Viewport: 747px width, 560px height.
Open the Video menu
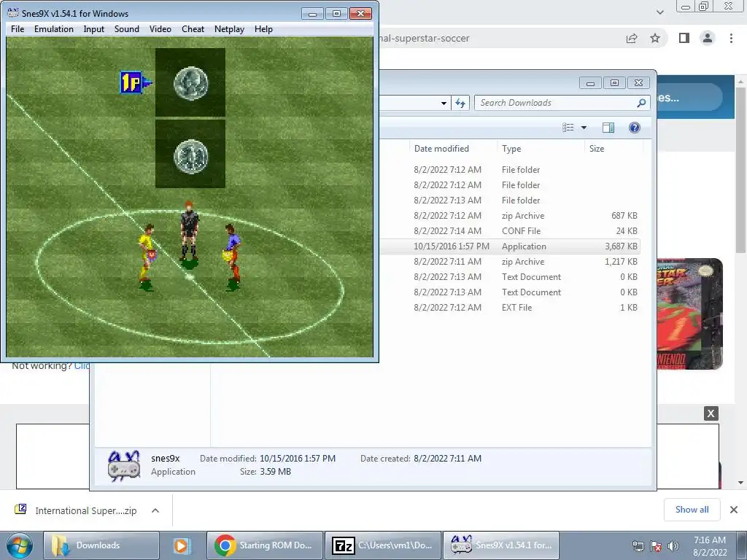[160, 29]
